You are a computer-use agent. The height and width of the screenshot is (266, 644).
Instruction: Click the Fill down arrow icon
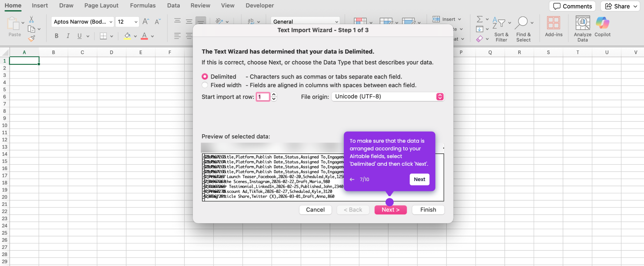tap(479, 29)
